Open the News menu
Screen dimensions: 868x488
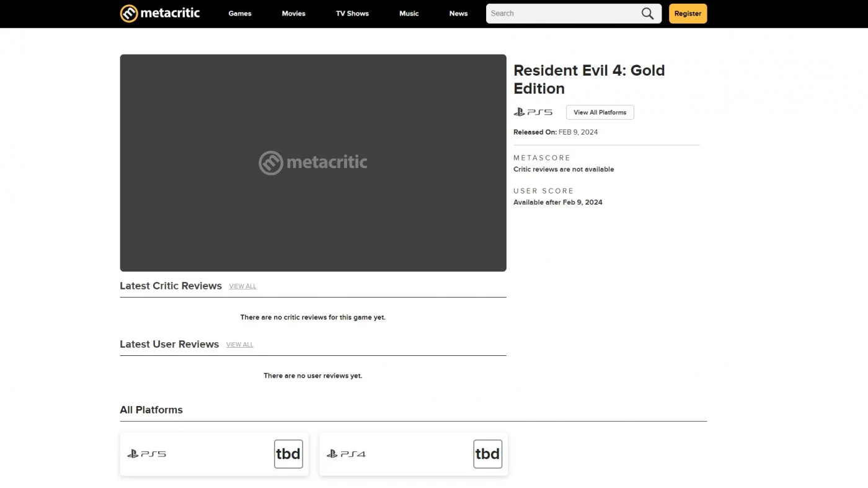(x=459, y=14)
